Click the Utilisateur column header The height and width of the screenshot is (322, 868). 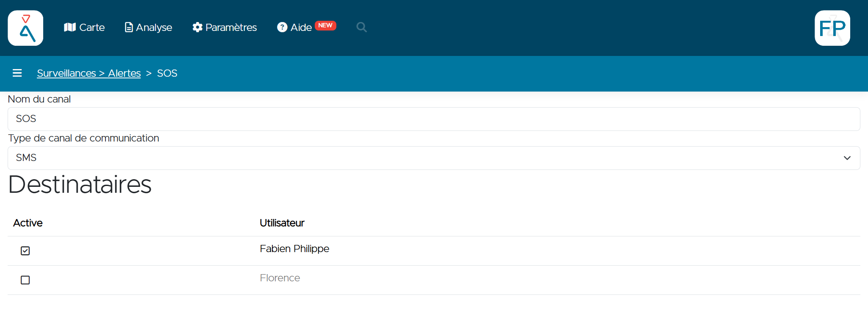[x=282, y=223]
